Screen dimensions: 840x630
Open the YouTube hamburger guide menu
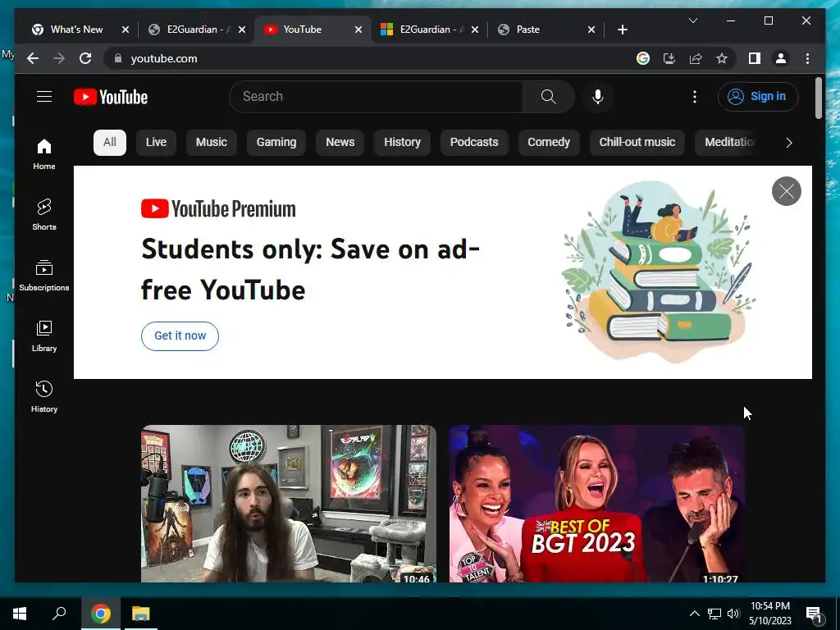click(x=44, y=97)
